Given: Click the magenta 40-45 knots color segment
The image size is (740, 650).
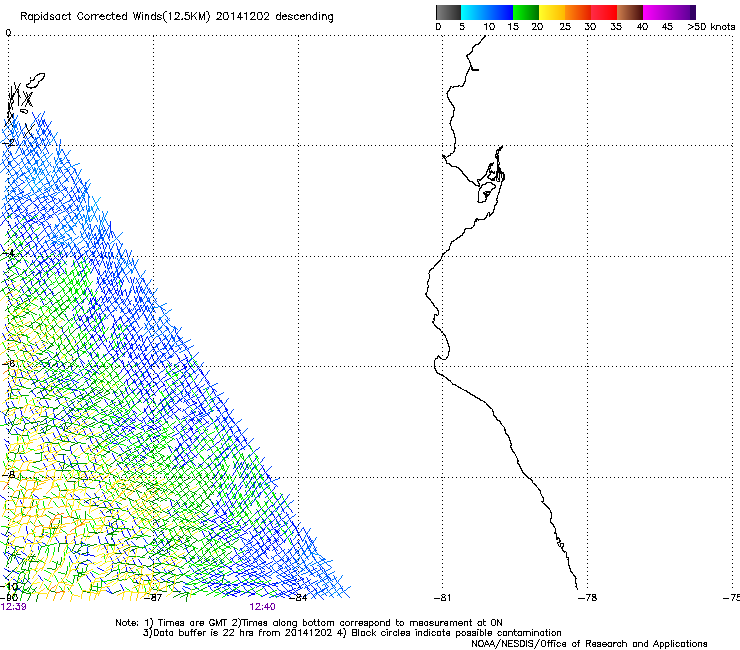Looking at the screenshot, I should [656, 12].
